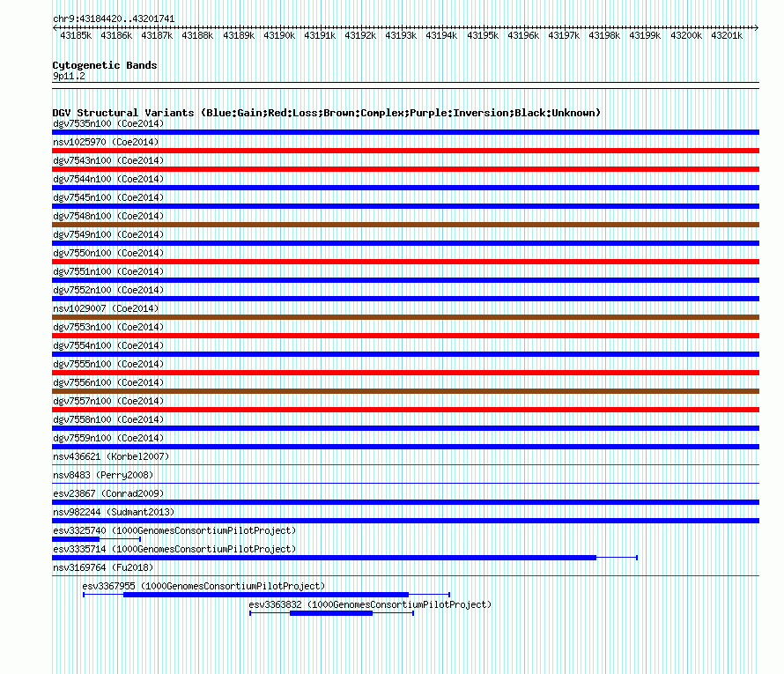The image size is (784, 674).
Task: Click the esv3335714 variant label
Action: point(174,549)
